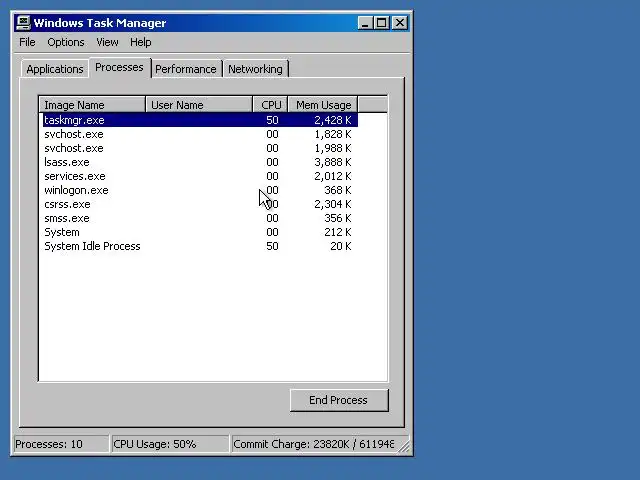Click the Commit Charge status entry

click(x=313, y=444)
